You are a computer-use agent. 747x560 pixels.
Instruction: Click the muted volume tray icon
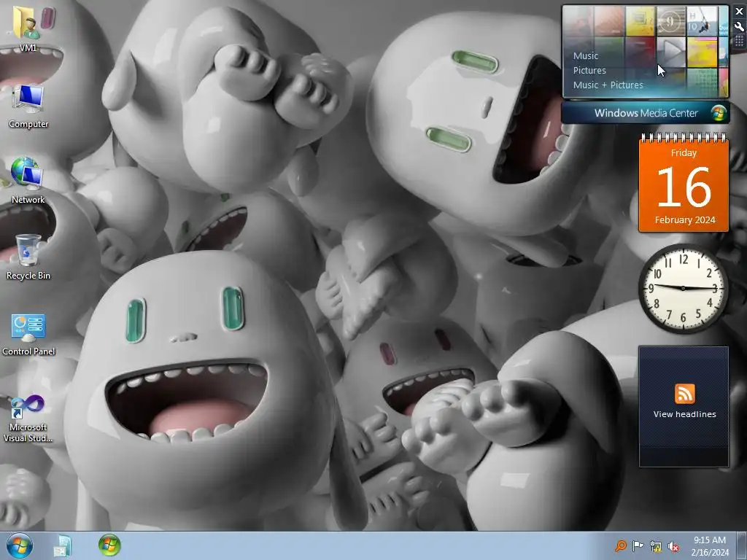[x=673, y=546]
